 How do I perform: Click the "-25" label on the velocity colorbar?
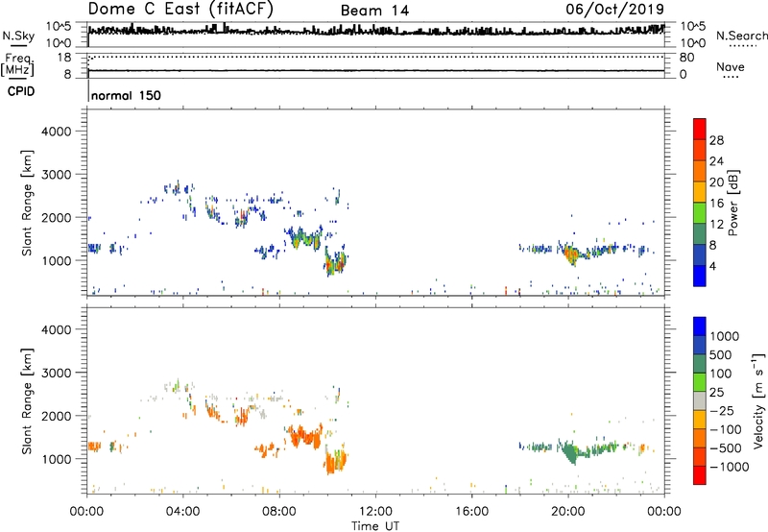(x=722, y=411)
